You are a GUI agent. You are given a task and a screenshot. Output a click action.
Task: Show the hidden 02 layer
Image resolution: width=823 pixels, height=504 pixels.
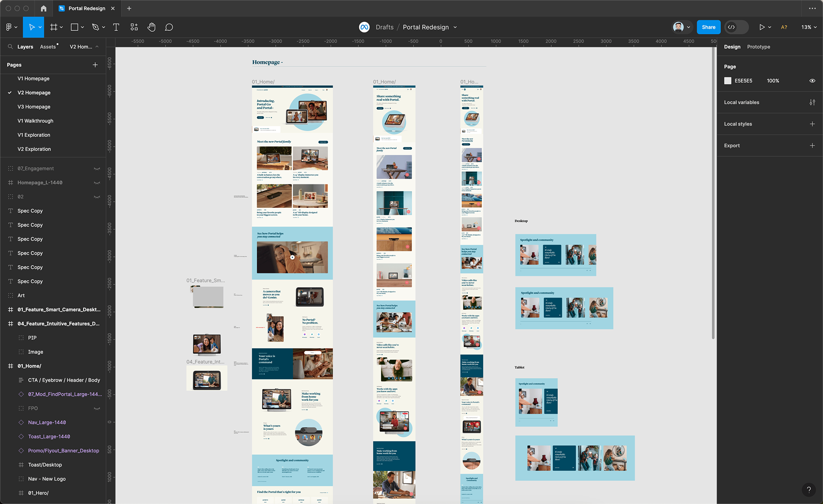(x=97, y=197)
